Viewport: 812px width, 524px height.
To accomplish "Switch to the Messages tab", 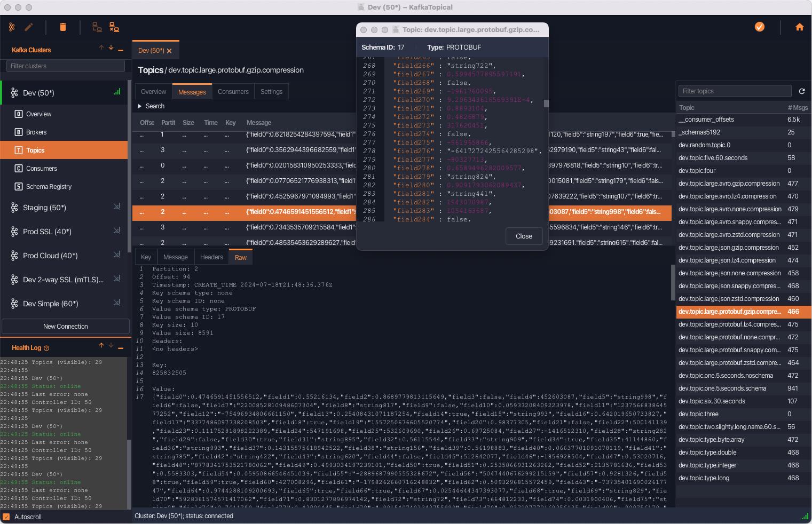I will (x=192, y=92).
